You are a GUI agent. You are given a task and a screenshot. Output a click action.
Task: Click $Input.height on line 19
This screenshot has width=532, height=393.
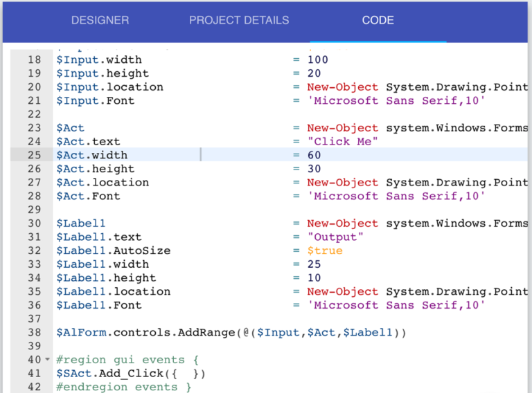pos(103,73)
